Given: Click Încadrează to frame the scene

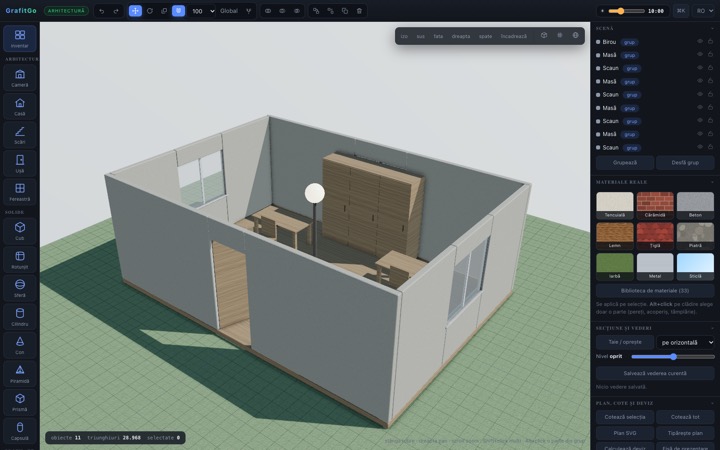Looking at the screenshot, I should click(514, 36).
